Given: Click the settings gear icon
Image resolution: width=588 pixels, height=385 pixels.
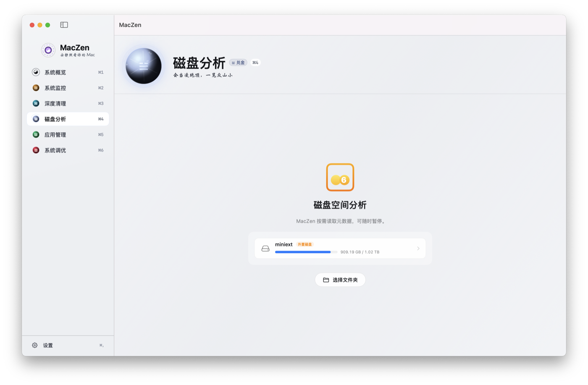Looking at the screenshot, I should point(35,345).
